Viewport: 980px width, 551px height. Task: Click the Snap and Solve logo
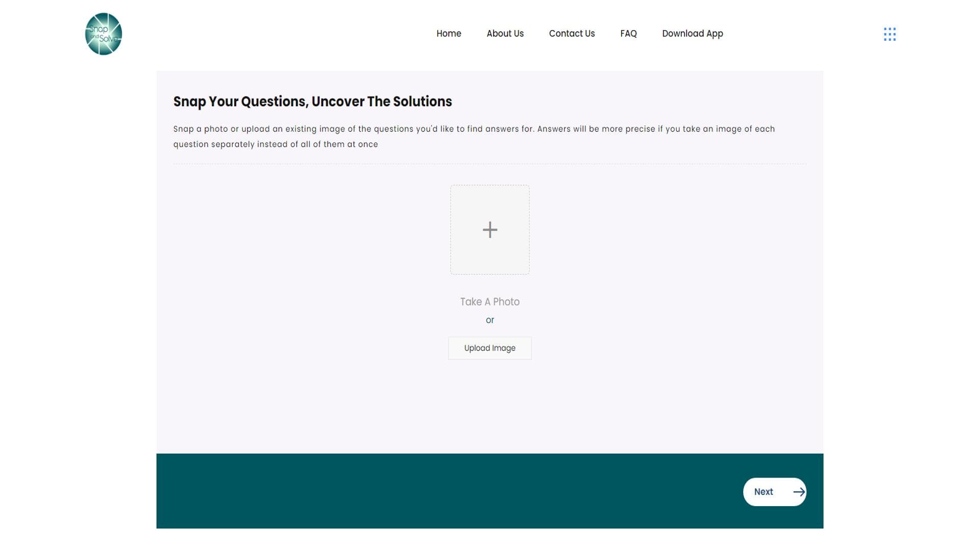pyautogui.click(x=104, y=34)
